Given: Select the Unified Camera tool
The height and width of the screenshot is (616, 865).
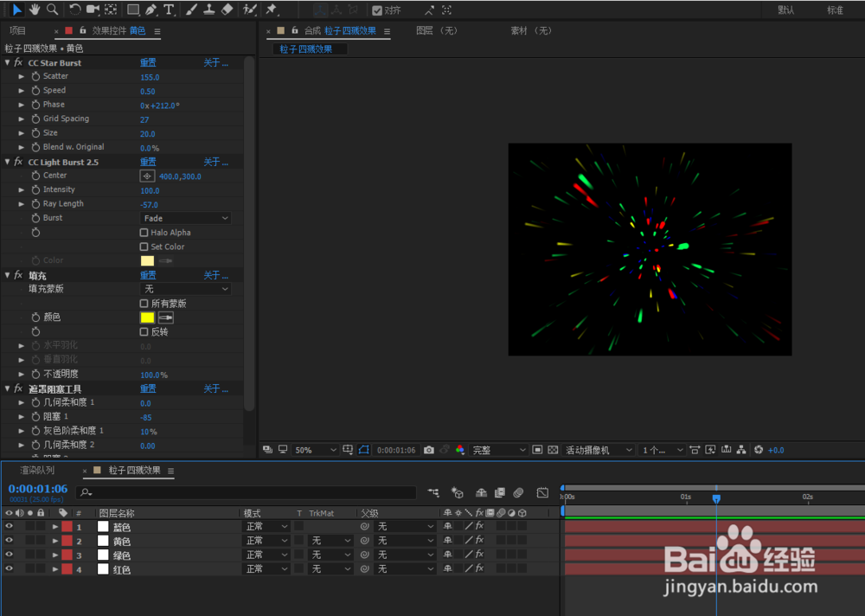Looking at the screenshot, I should [x=93, y=10].
